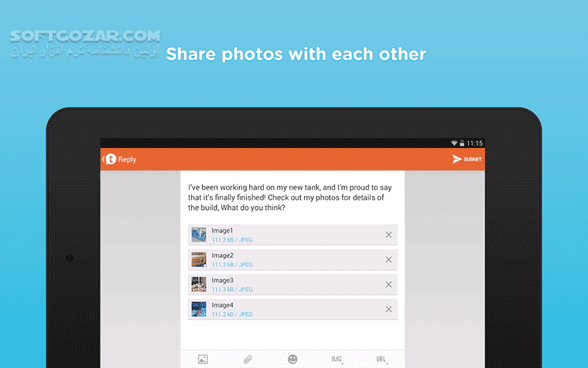The width and height of the screenshot is (588, 368).
Task: Remove Image2 attachment with X
Action: [x=388, y=260]
